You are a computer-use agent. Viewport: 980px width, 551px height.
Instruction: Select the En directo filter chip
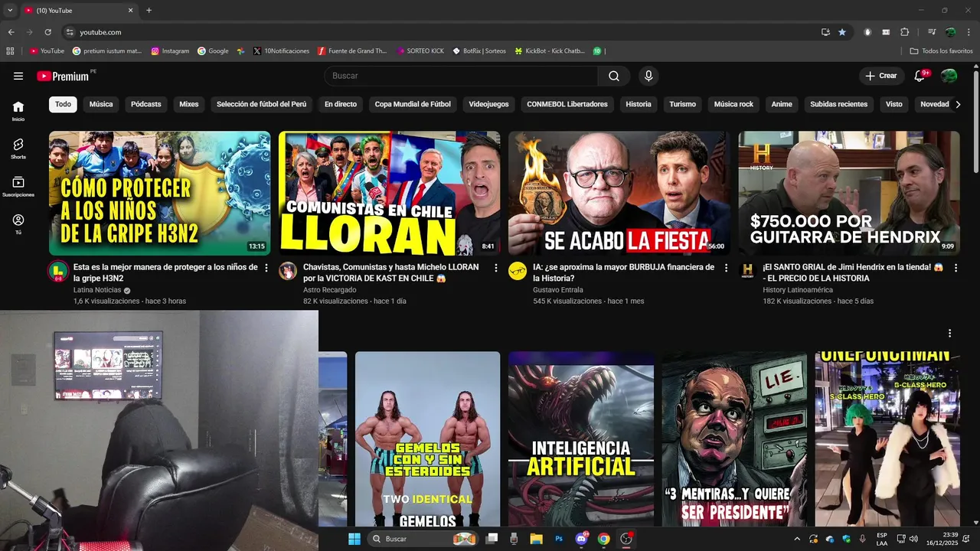(x=341, y=104)
